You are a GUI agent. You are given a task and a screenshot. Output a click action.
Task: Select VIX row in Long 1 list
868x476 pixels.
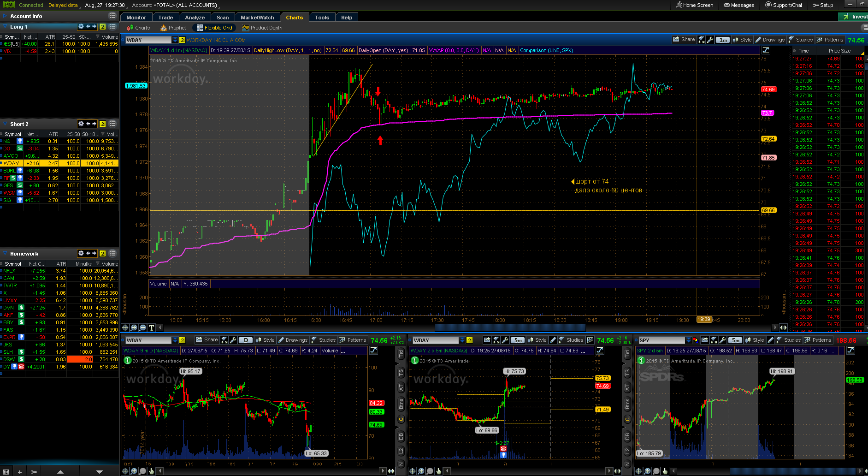(59, 51)
